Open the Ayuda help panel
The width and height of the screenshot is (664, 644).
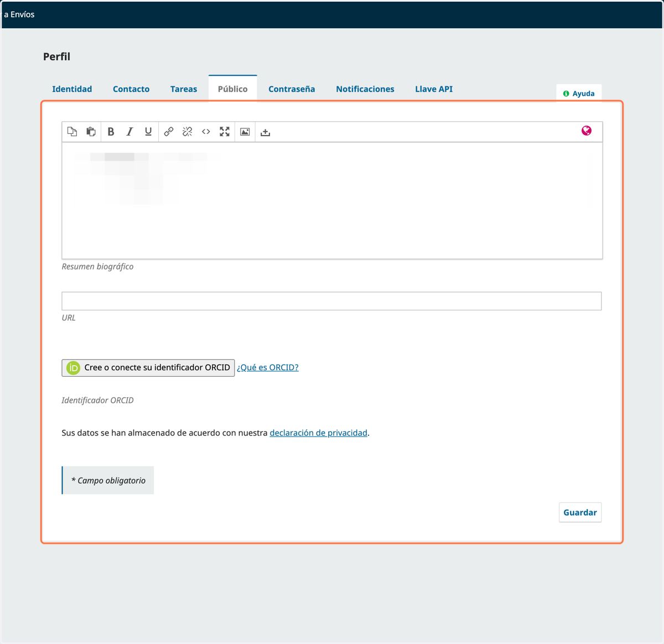click(579, 93)
